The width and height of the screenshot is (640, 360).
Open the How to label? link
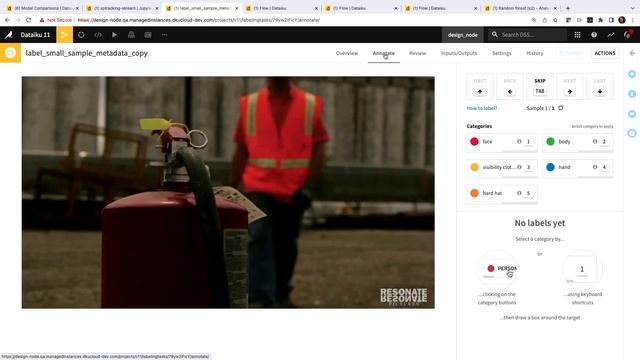482,108
